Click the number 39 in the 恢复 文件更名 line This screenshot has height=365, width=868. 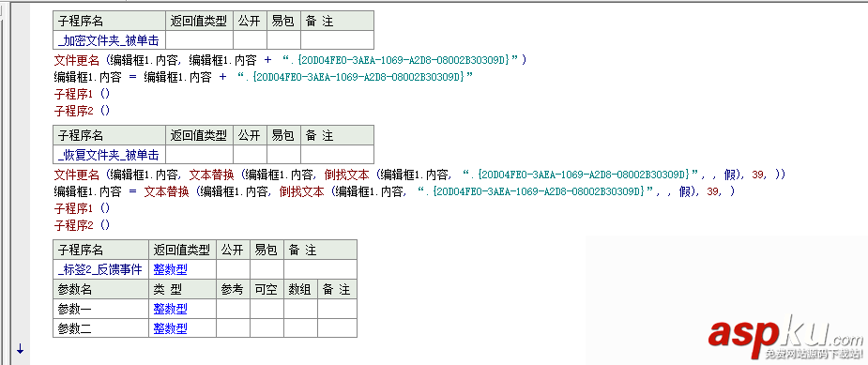point(759,175)
